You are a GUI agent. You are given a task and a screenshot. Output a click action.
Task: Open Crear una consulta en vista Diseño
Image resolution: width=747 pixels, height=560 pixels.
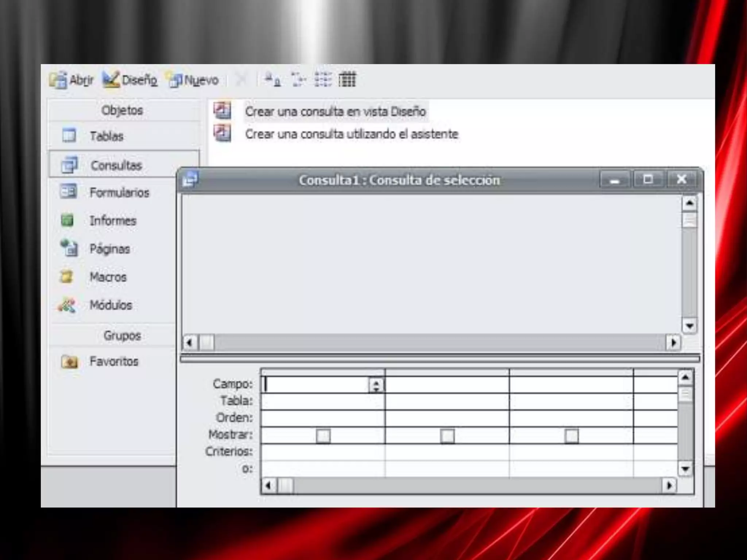click(335, 112)
